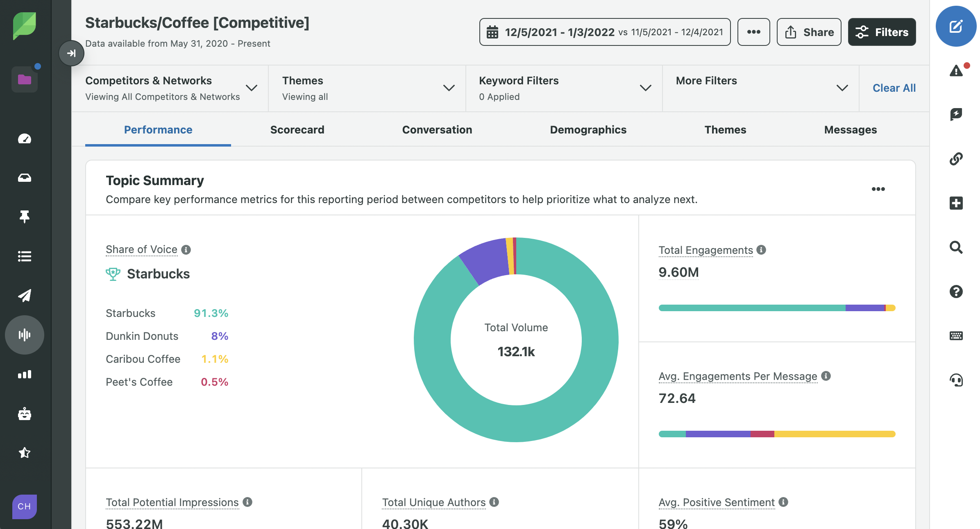Click the alert warning triangle icon

pos(956,71)
